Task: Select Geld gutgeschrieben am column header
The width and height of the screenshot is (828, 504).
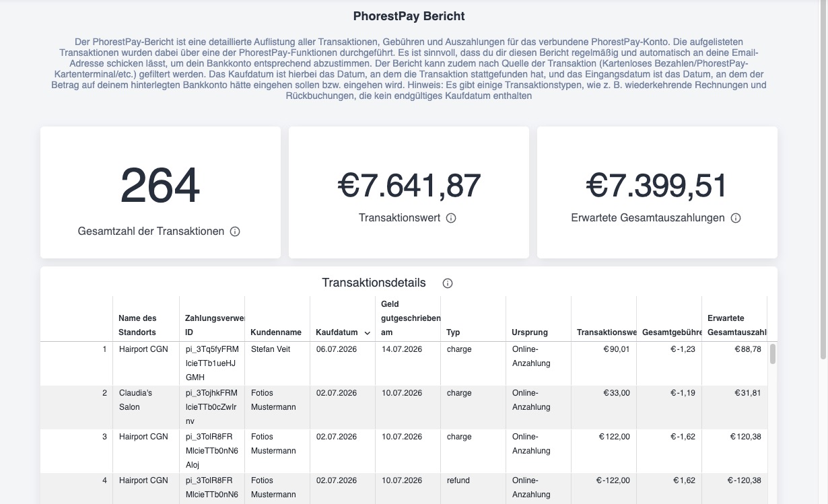Action: click(x=408, y=318)
